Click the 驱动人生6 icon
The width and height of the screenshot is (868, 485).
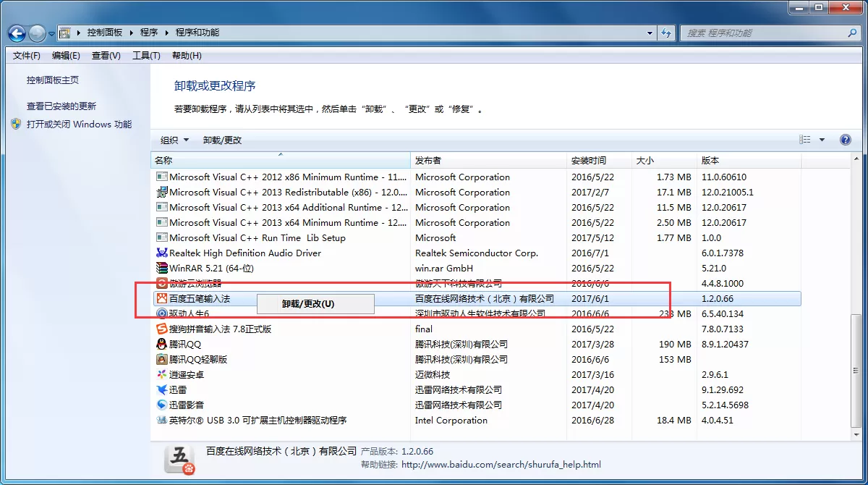[x=162, y=314]
